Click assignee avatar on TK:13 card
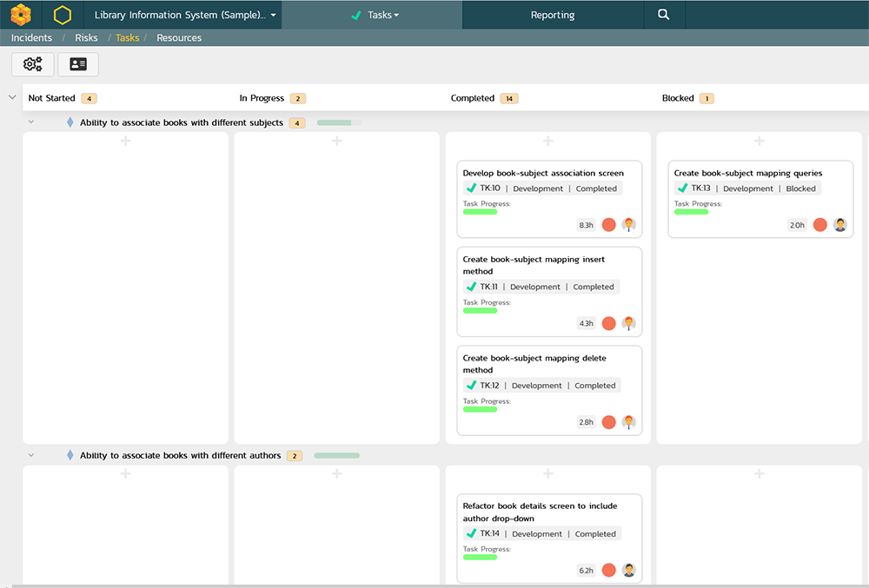This screenshot has width=869, height=588. click(x=840, y=225)
